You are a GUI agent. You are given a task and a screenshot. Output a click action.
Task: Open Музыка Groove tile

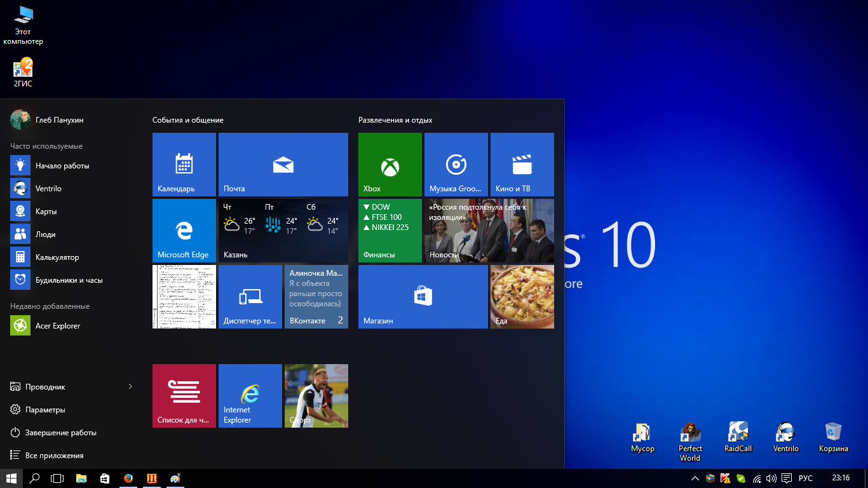pyautogui.click(x=456, y=165)
